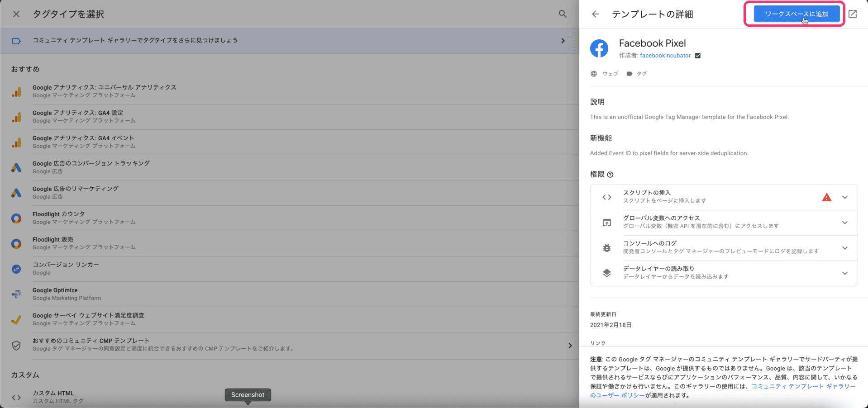Click CMP テンプレート shield icon
Screen dimensions: 868x408
[x=16, y=346]
